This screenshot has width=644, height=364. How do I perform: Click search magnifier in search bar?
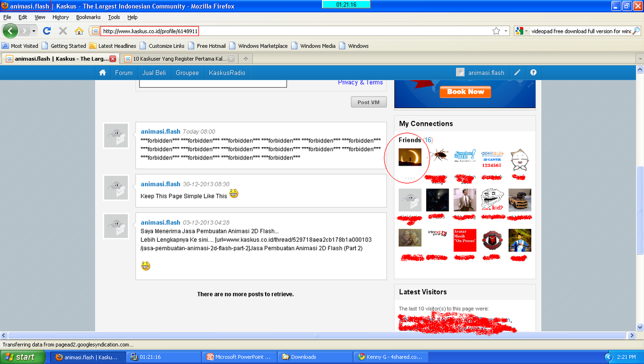(636, 31)
